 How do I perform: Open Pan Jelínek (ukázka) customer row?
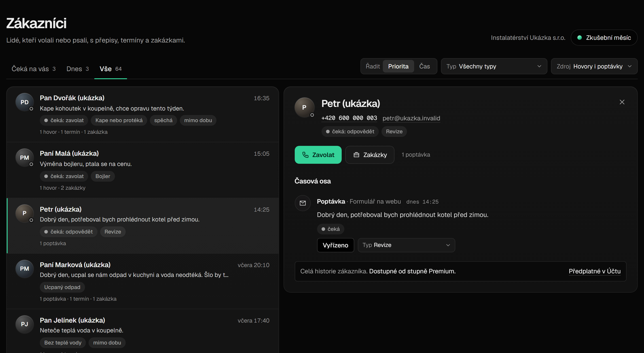[x=143, y=331]
